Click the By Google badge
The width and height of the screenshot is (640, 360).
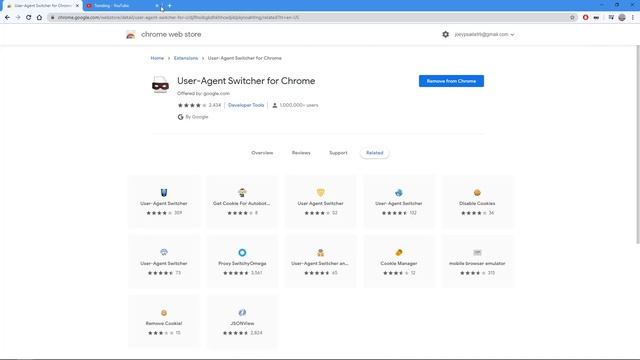pyautogui.click(x=193, y=117)
